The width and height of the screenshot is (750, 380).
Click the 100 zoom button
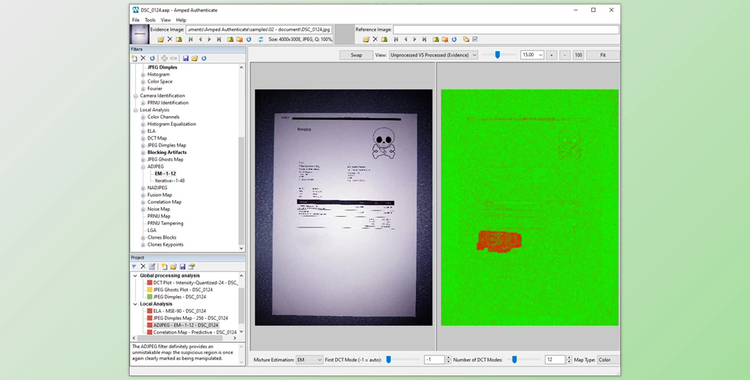click(x=578, y=55)
